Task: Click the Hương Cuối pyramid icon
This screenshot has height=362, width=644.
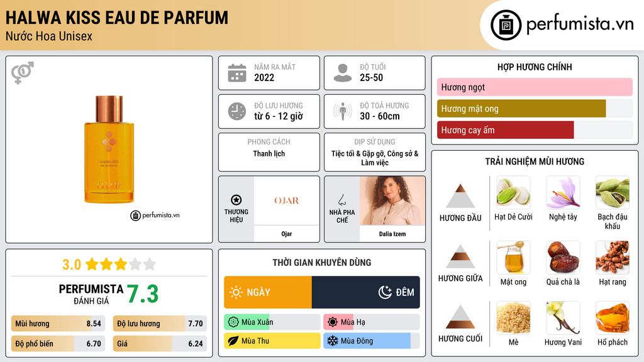Action: pos(460,317)
